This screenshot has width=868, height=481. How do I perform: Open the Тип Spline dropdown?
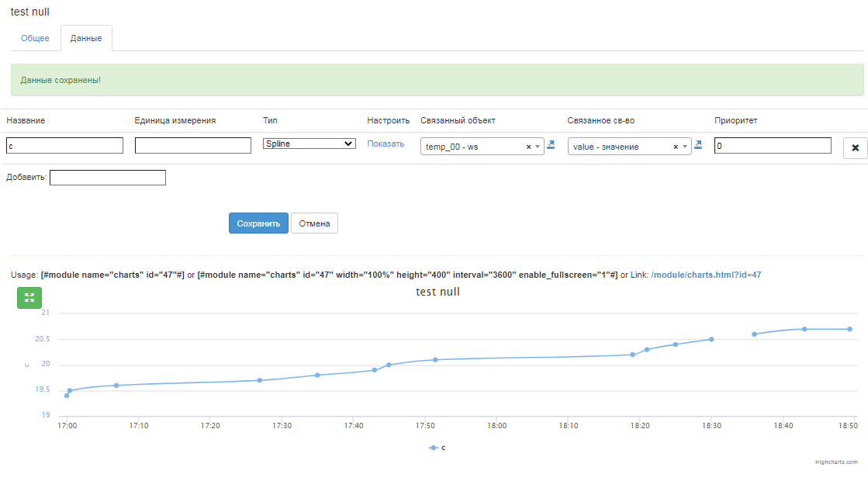(x=309, y=144)
